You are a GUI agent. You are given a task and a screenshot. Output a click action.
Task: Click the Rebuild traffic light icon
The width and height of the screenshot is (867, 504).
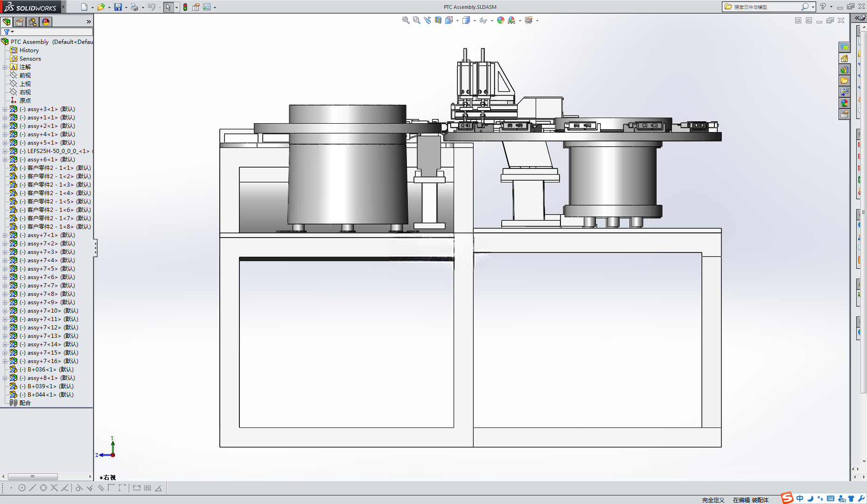[x=185, y=7]
